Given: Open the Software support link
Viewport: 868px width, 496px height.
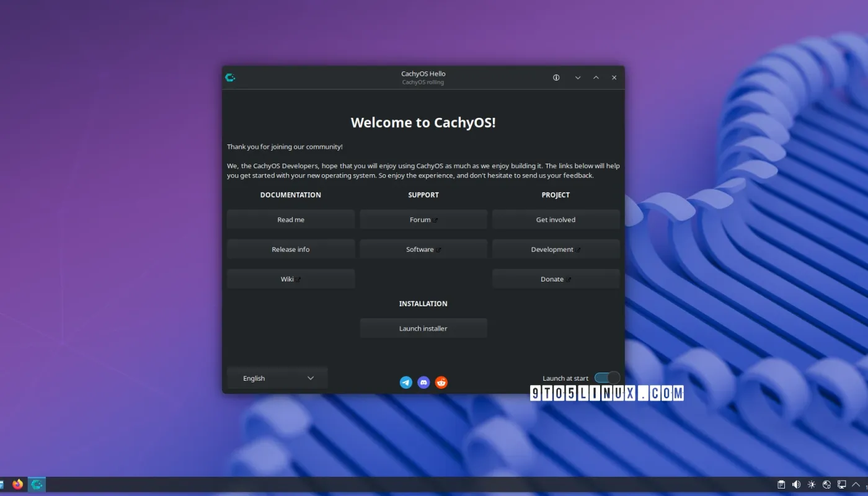Looking at the screenshot, I should (x=423, y=249).
